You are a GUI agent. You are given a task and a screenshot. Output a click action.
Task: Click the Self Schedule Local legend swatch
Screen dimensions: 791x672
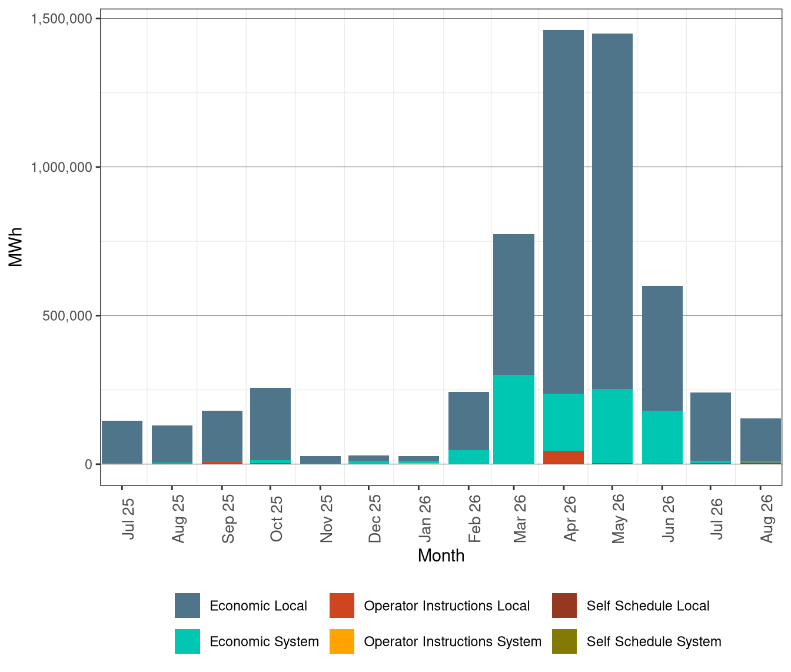[564, 606]
